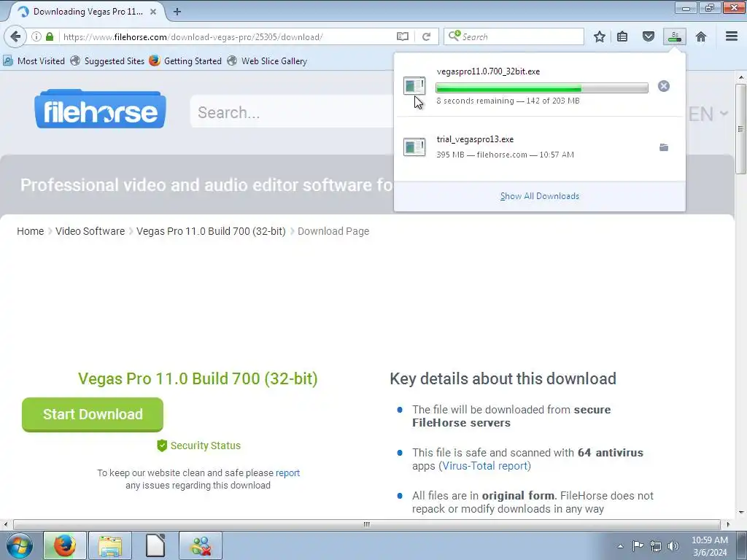747x560 pixels.
Task: Open search engine dropdown in the search box
Action: 454,36
